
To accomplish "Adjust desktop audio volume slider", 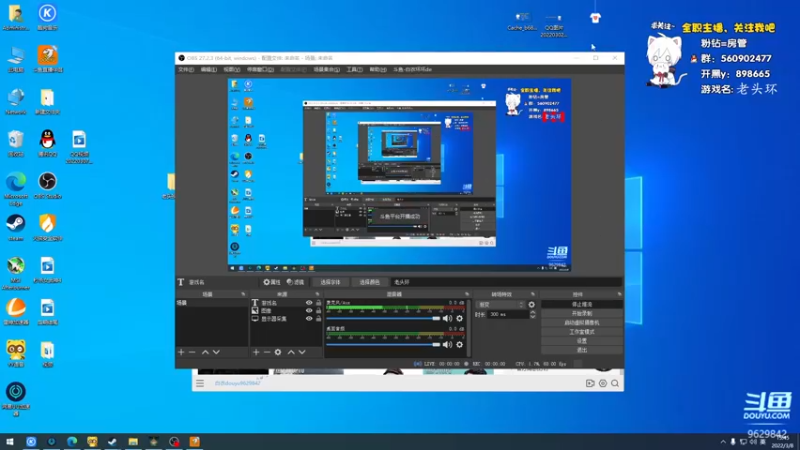I will (383, 344).
